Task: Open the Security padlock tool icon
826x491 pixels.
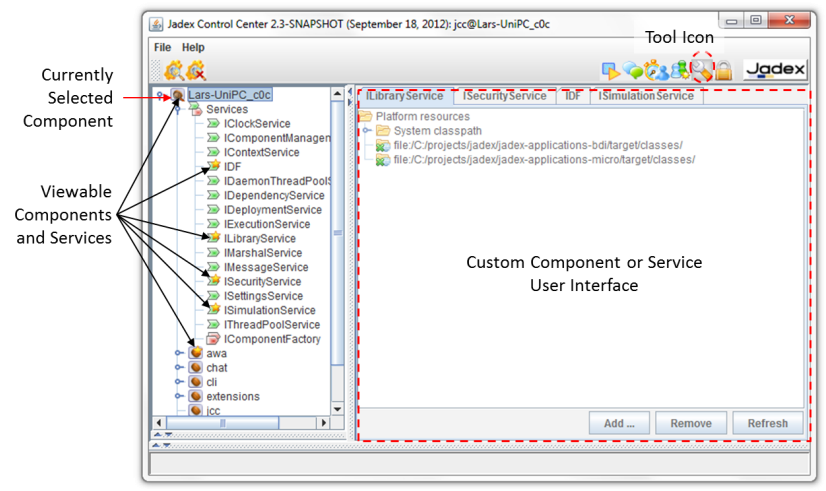Action: pyautogui.click(x=723, y=70)
